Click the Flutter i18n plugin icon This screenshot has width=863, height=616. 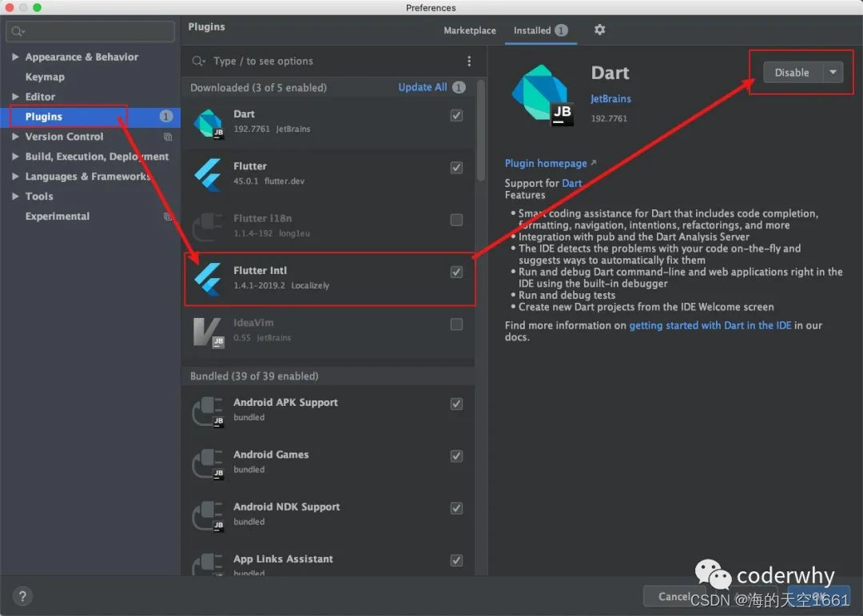pyautogui.click(x=208, y=227)
